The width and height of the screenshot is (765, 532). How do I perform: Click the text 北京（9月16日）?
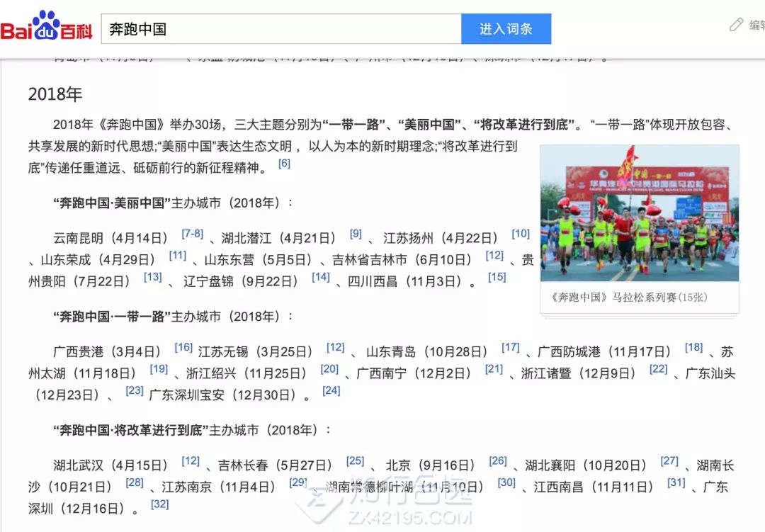(431, 465)
